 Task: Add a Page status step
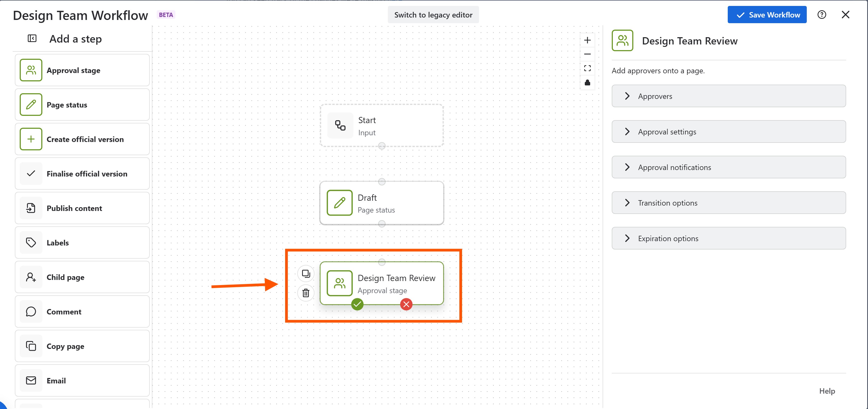click(x=82, y=105)
